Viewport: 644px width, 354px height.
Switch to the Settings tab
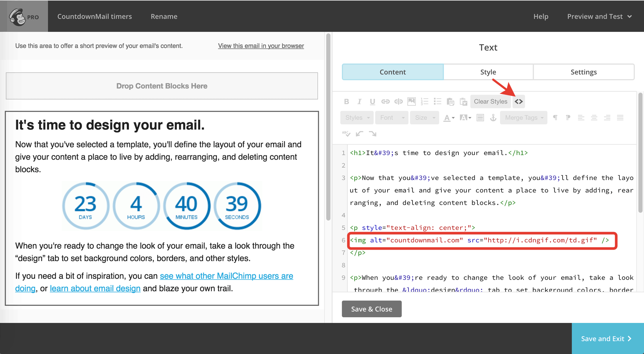click(x=584, y=72)
